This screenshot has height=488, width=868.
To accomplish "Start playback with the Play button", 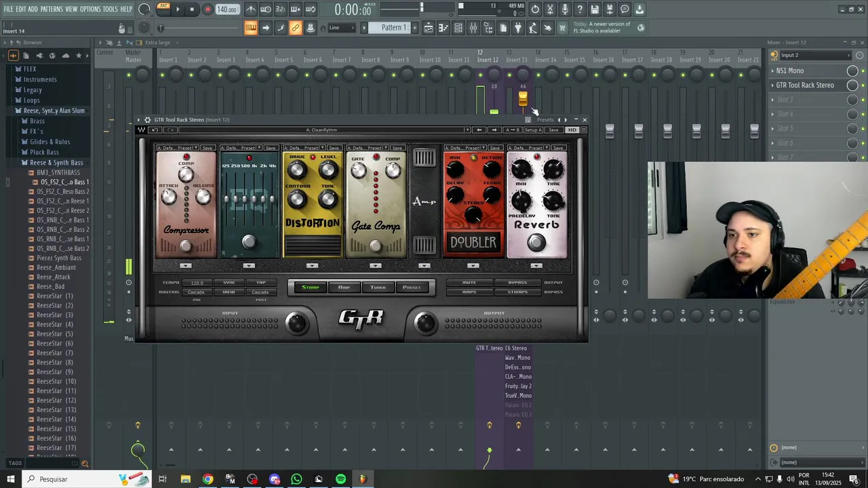I will click(178, 9).
